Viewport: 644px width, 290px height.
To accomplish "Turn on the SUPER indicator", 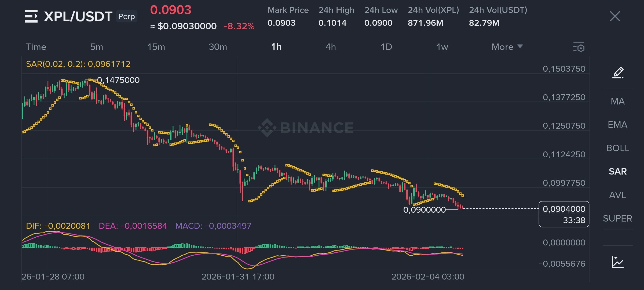I will (x=617, y=218).
